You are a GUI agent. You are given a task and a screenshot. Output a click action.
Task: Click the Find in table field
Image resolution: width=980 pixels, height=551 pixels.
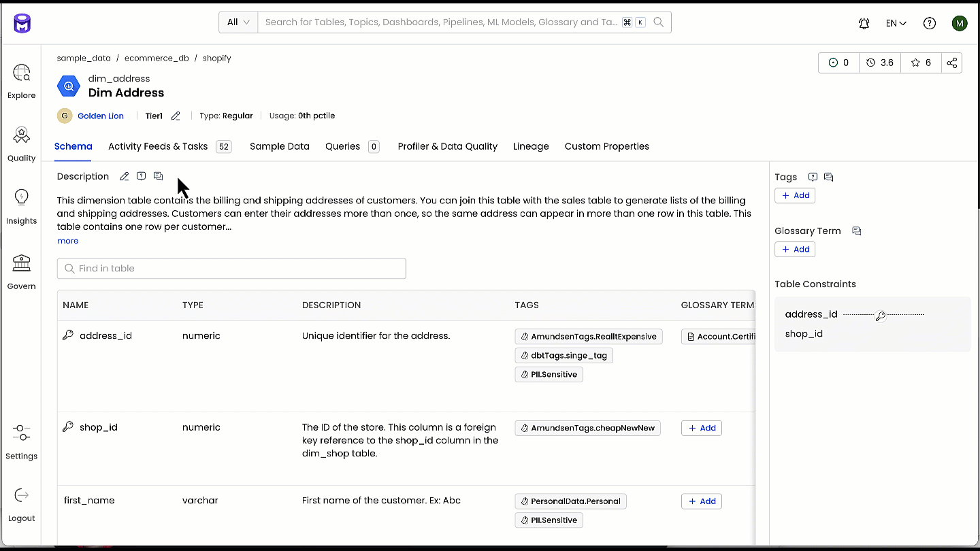[x=231, y=269]
